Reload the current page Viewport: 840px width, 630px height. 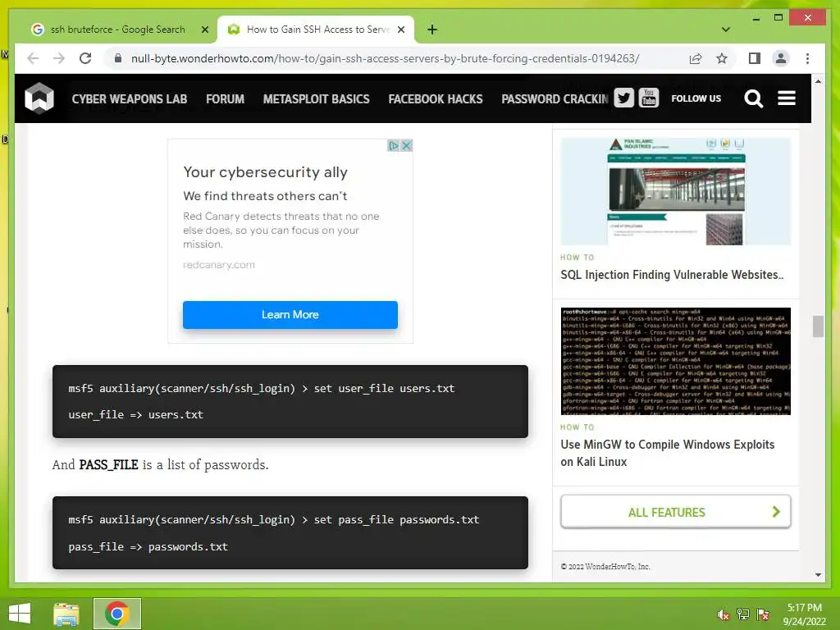click(85, 58)
